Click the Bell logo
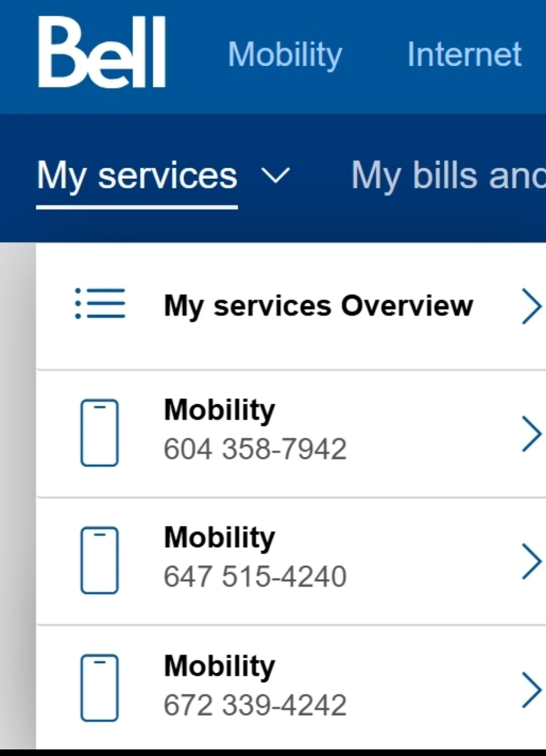This screenshot has width=546, height=756. [102, 52]
